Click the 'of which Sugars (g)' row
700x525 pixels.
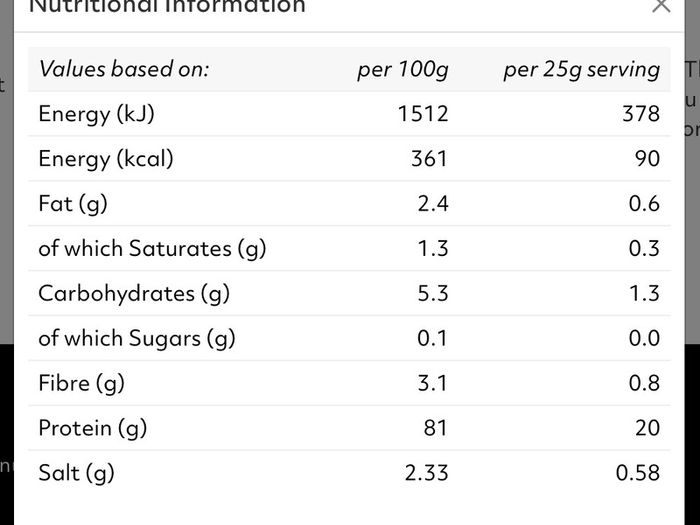pyautogui.click(x=349, y=338)
